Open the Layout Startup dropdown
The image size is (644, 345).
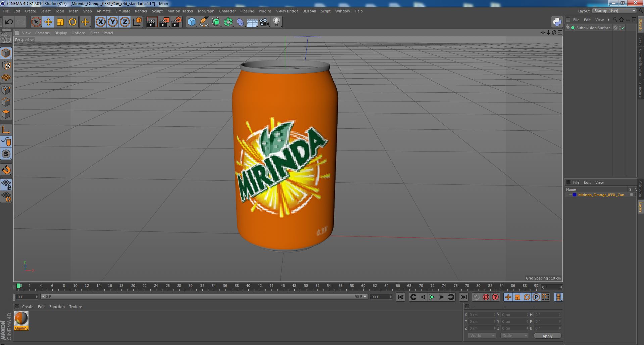tap(614, 11)
